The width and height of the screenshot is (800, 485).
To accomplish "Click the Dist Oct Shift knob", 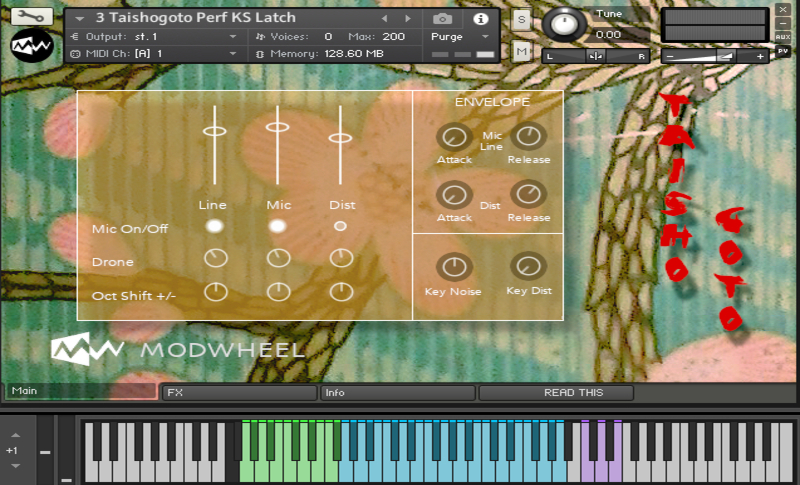I will [x=341, y=292].
